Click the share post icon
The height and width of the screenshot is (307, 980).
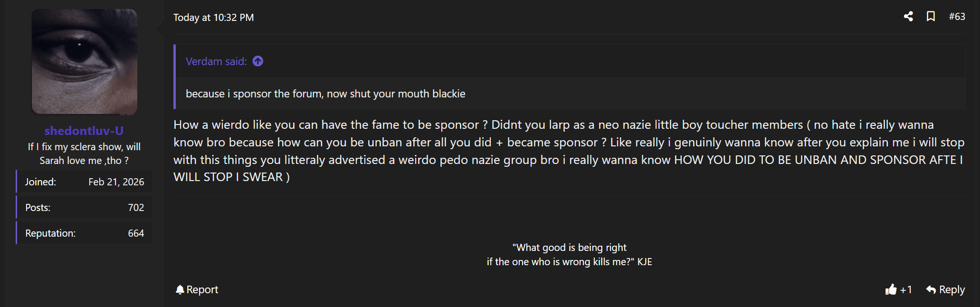[908, 17]
